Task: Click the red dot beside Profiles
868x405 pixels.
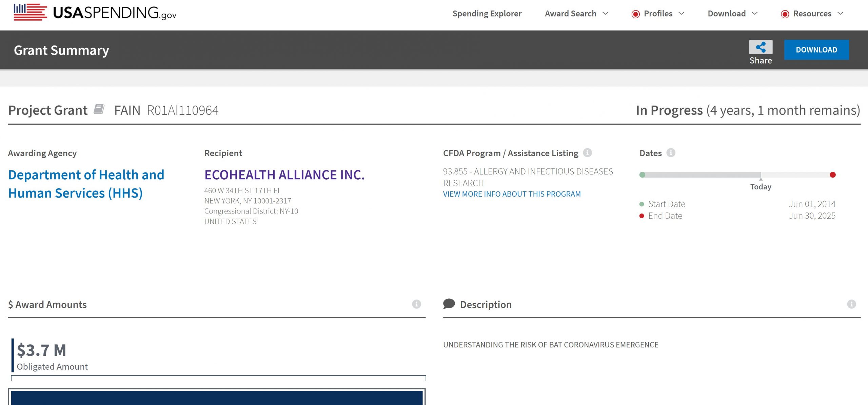Action: 635,14
